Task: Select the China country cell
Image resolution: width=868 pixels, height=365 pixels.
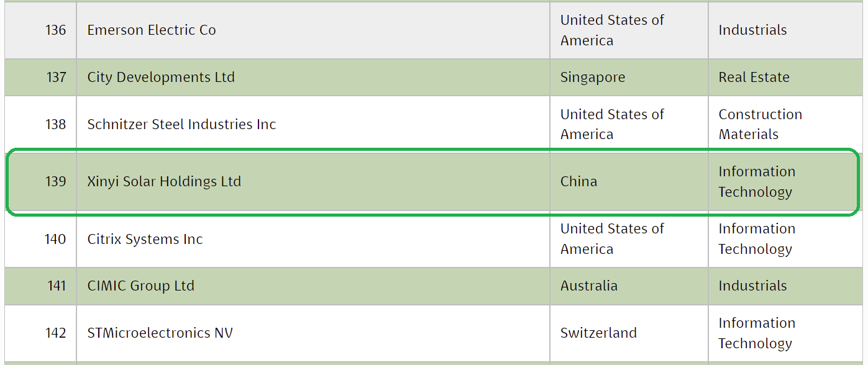Action: [x=578, y=182]
